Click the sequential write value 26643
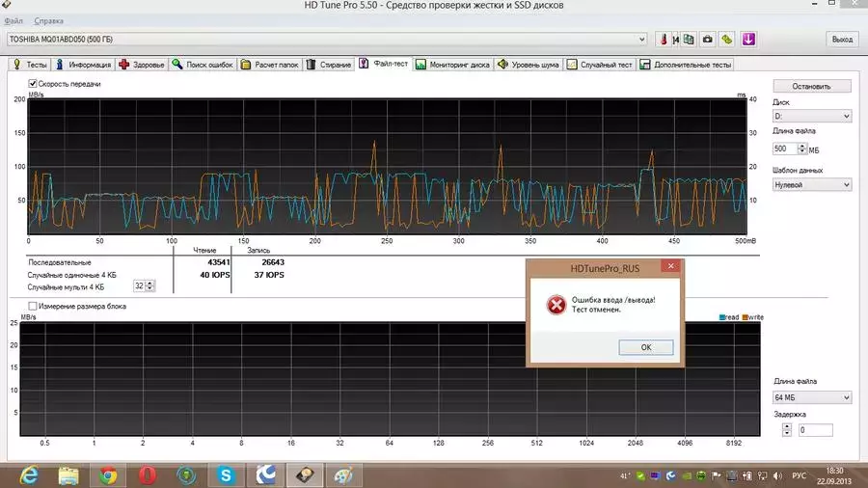Viewport: 868px width, 488px height. (272, 262)
